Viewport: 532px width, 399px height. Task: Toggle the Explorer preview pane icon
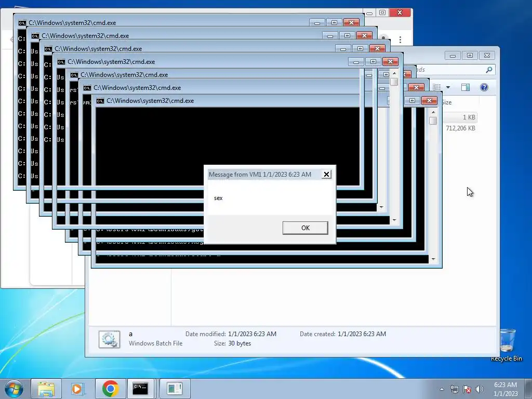[465, 87]
